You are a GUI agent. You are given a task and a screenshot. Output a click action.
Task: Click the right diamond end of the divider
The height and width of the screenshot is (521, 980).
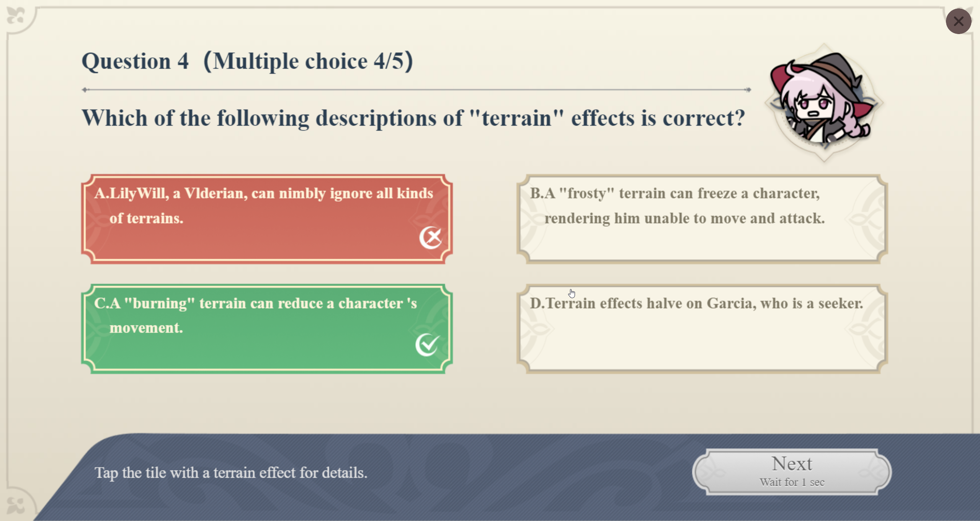coord(748,90)
